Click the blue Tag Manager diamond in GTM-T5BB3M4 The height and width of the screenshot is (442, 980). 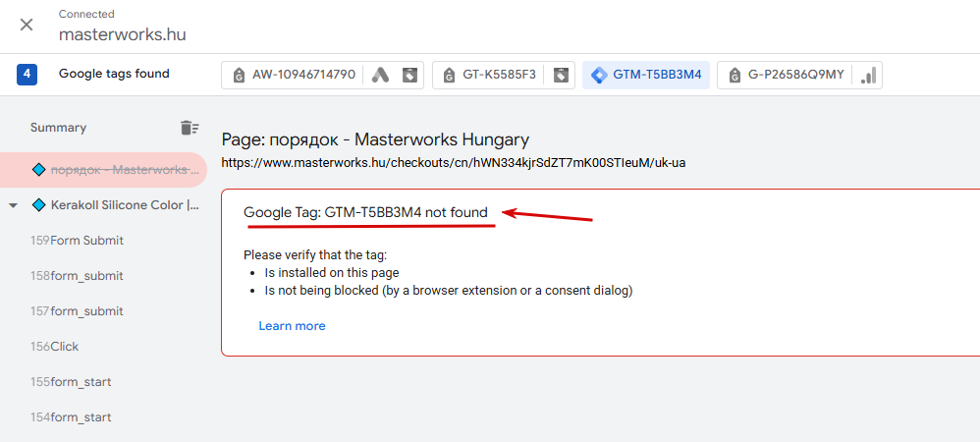click(x=599, y=75)
